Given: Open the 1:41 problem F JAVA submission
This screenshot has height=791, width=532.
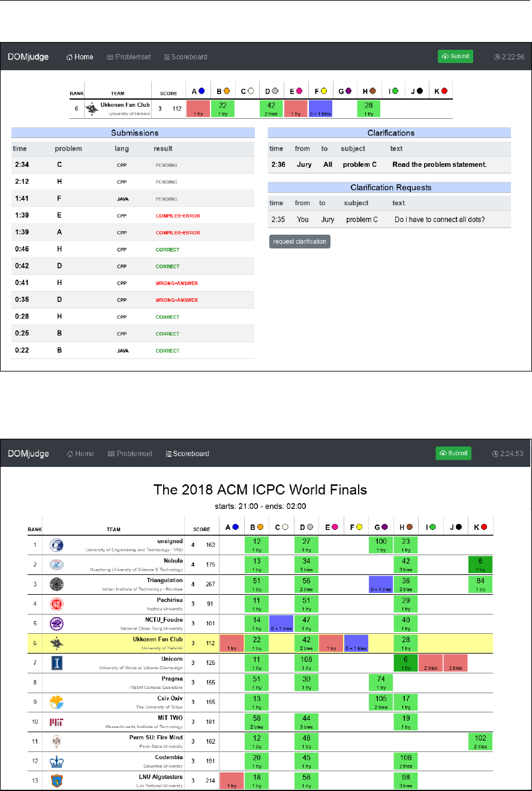Looking at the screenshot, I should pyautogui.click(x=133, y=199).
